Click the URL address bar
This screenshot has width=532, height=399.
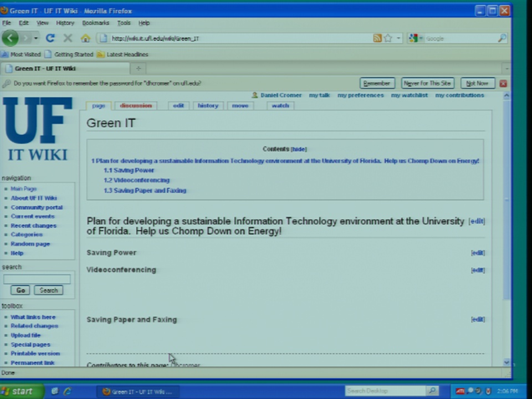241,38
